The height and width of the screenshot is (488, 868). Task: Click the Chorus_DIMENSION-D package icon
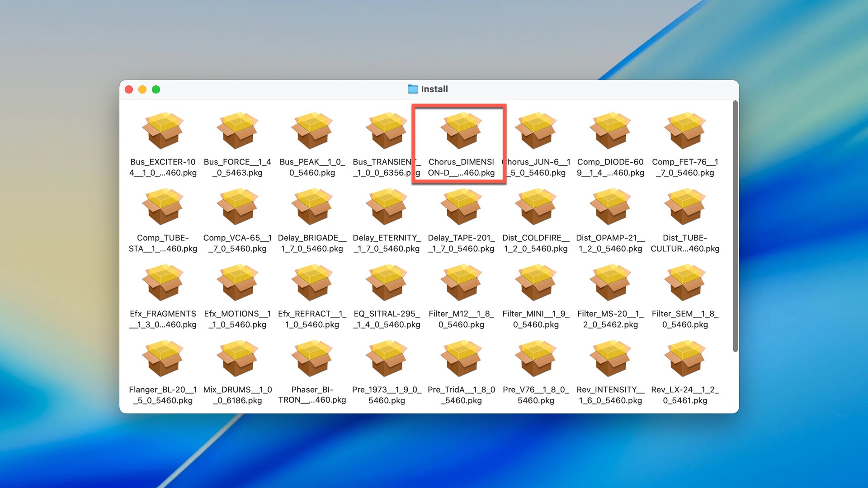(461, 131)
